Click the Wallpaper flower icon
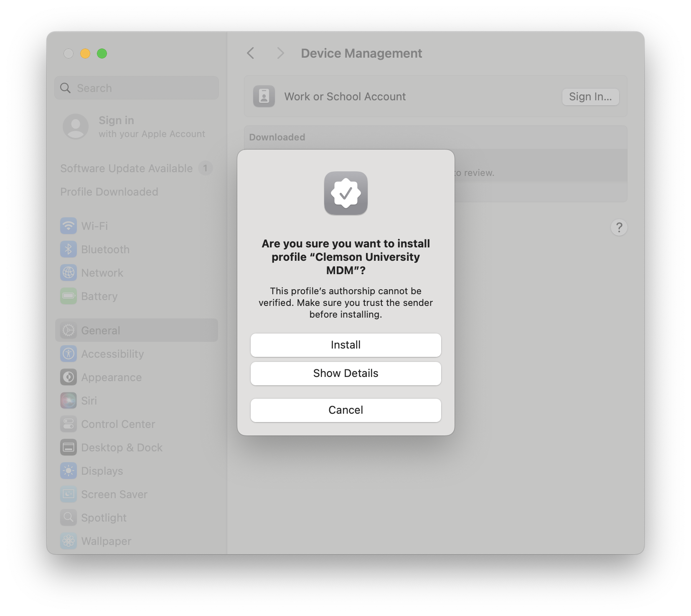 pos(69,541)
